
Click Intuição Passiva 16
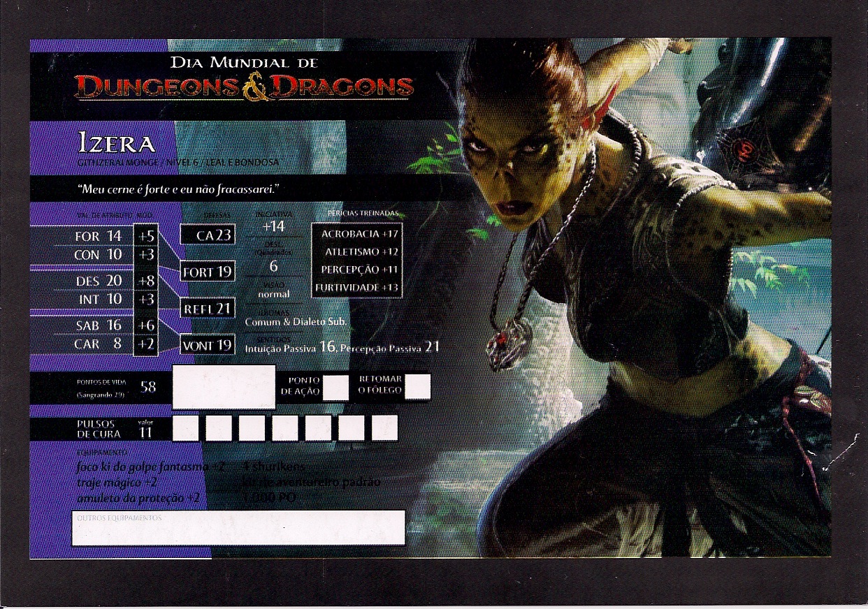pyautogui.click(x=291, y=347)
